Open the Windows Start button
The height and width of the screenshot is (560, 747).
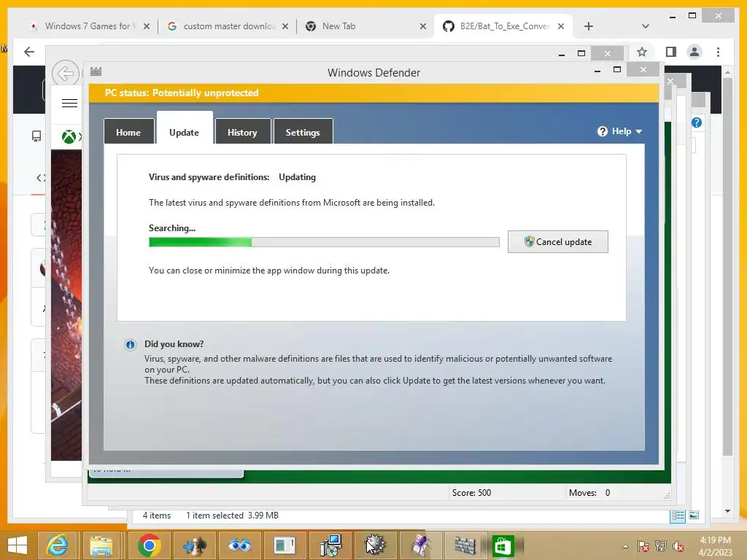(x=18, y=545)
